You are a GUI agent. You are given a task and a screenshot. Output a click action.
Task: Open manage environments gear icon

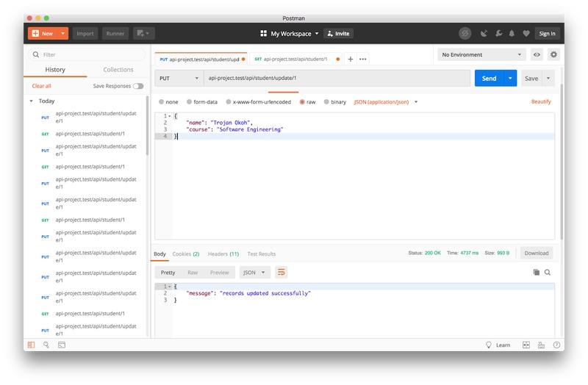pyautogui.click(x=553, y=54)
